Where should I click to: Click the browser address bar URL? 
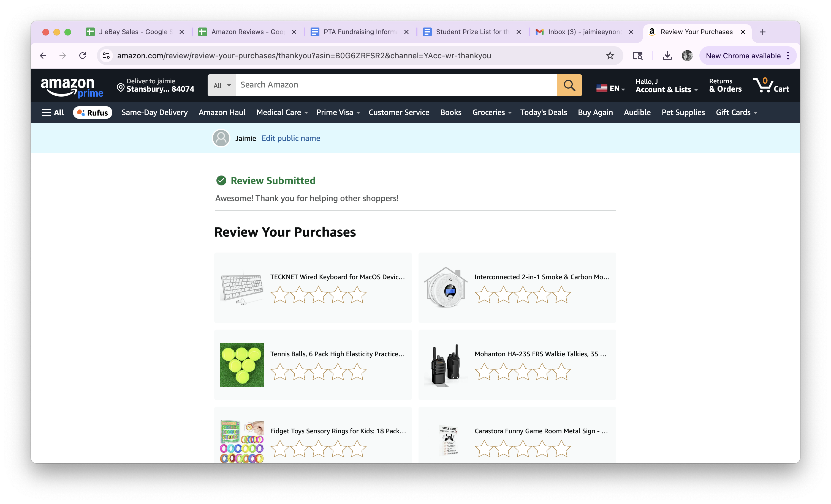click(x=304, y=56)
